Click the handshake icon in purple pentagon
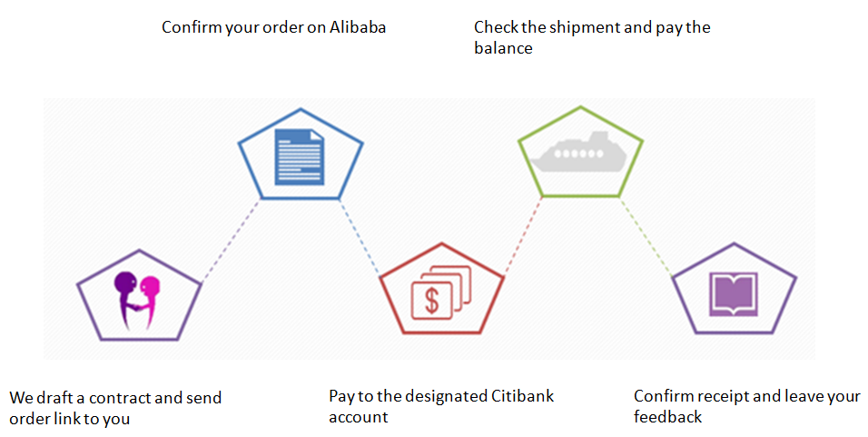The width and height of the screenshot is (868, 437). [137, 301]
